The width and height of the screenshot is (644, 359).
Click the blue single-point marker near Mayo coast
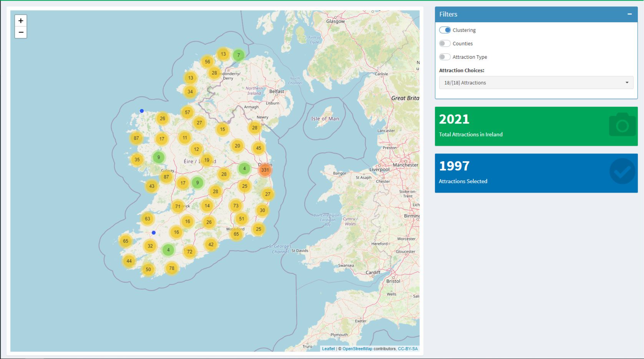click(141, 111)
